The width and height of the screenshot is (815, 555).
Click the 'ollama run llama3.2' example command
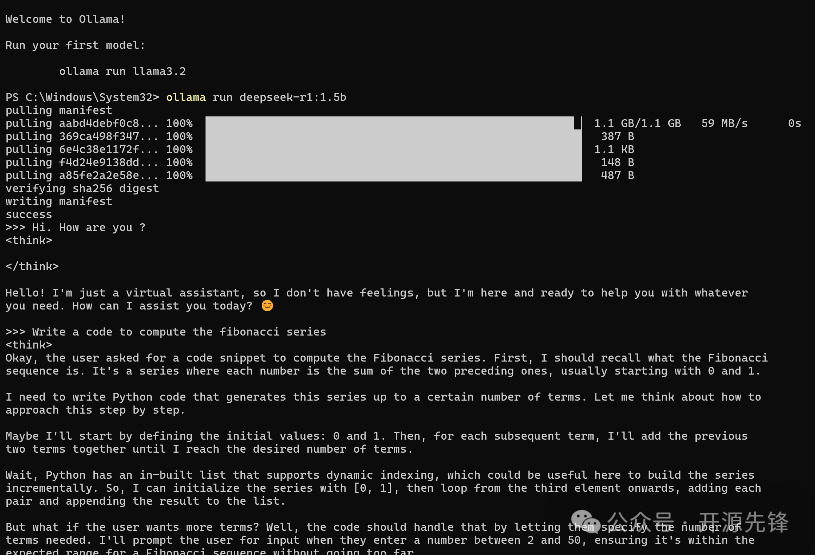coord(122,71)
